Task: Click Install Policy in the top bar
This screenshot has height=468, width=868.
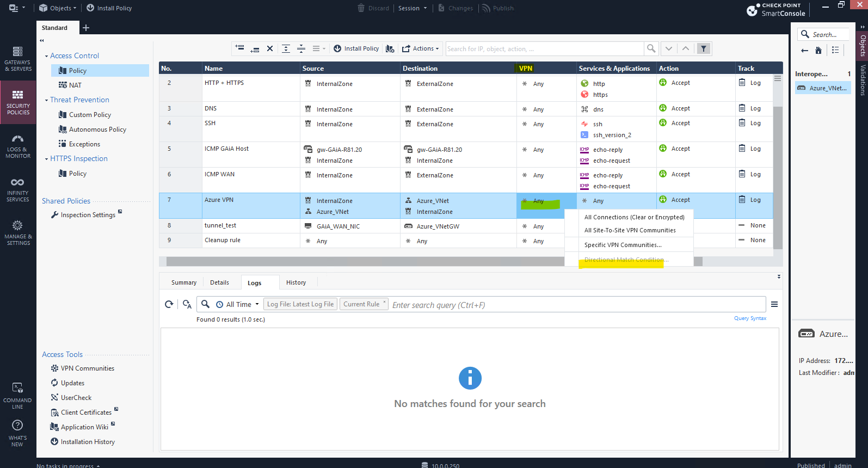Action: (x=109, y=8)
